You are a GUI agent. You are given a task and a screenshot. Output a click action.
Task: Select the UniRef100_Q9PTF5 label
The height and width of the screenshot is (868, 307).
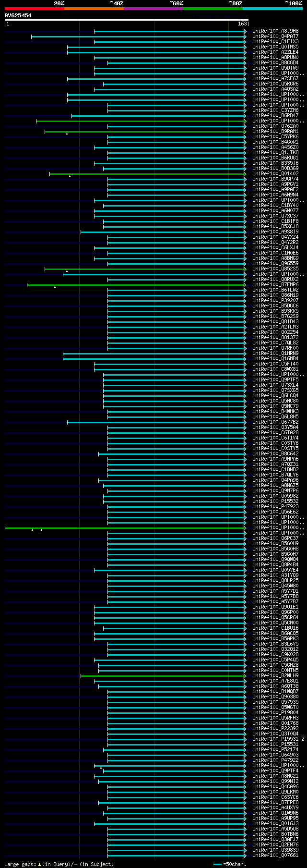[x=275, y=380]
